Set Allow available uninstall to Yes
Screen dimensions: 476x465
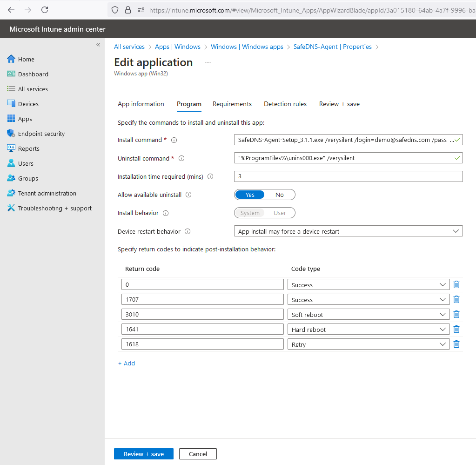point(249,195)
